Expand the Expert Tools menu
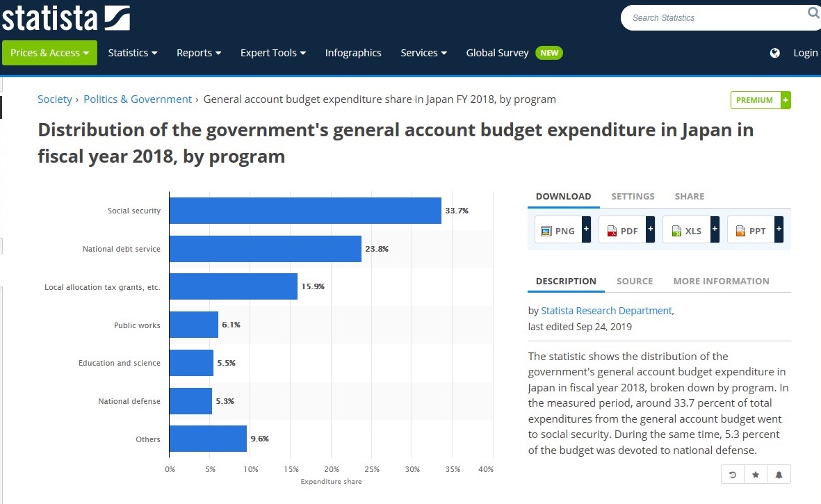Viewport: 821px width, 504px height. pyautogui.click(x=273, y=53)
